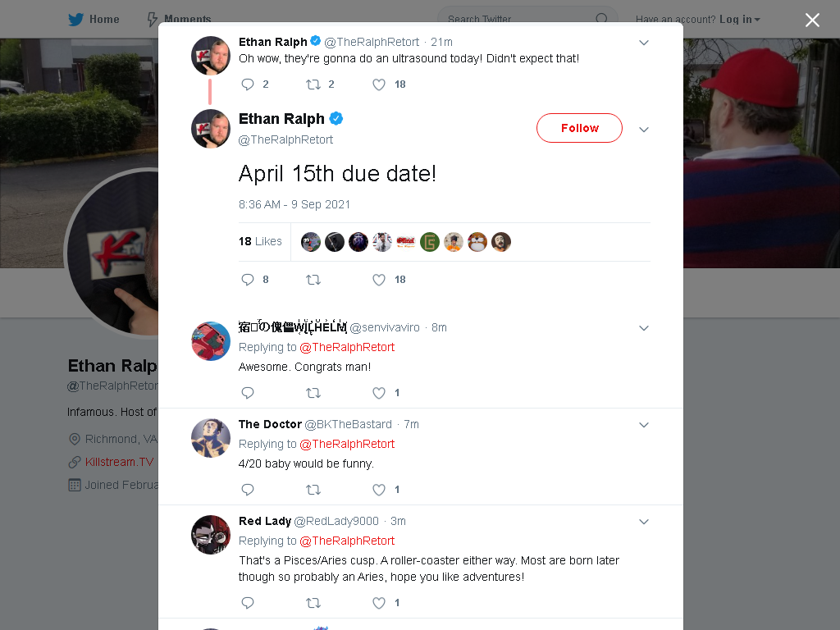Viewport: 840px width, 630px height.
Task: Open the Moments tab
Action: [x=180, y=20]
